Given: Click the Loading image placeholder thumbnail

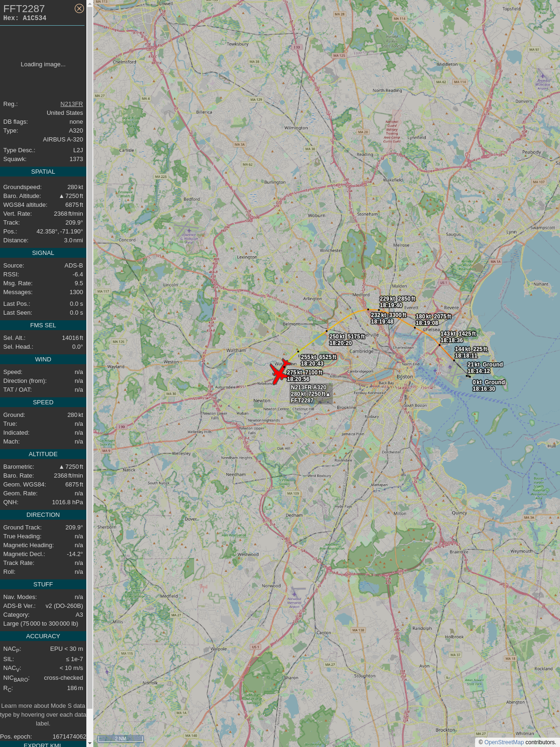Looking at the screenshot, I should (43, 64).
